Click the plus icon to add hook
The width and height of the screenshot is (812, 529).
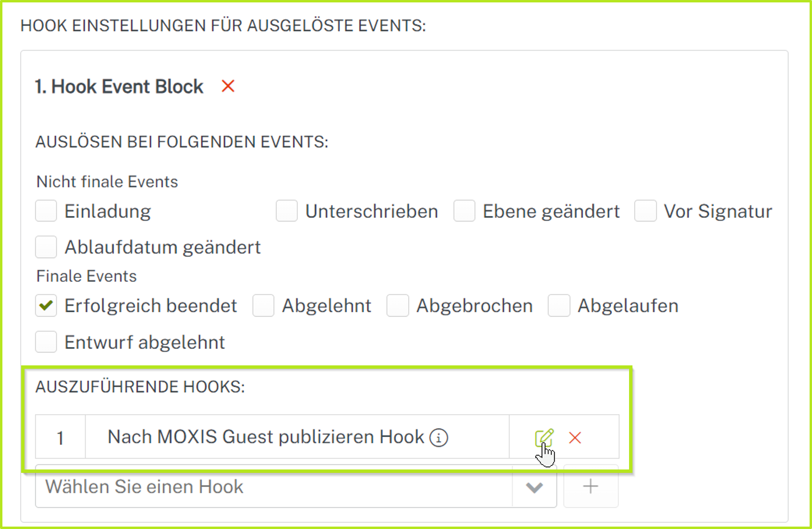coord(591,486)
